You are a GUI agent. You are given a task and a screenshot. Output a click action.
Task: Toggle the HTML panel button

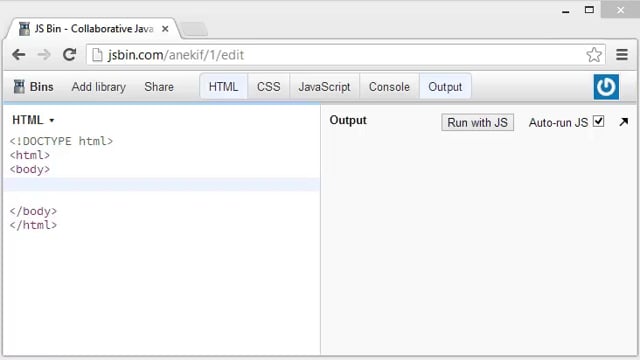[x=223, y=87]
